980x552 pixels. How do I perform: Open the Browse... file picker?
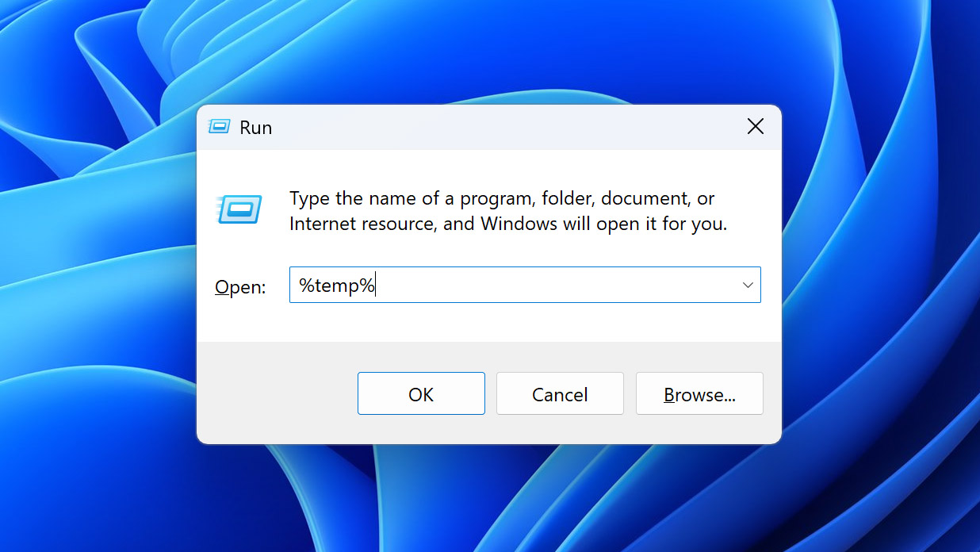pyautogui.click(x=699, y=393)
